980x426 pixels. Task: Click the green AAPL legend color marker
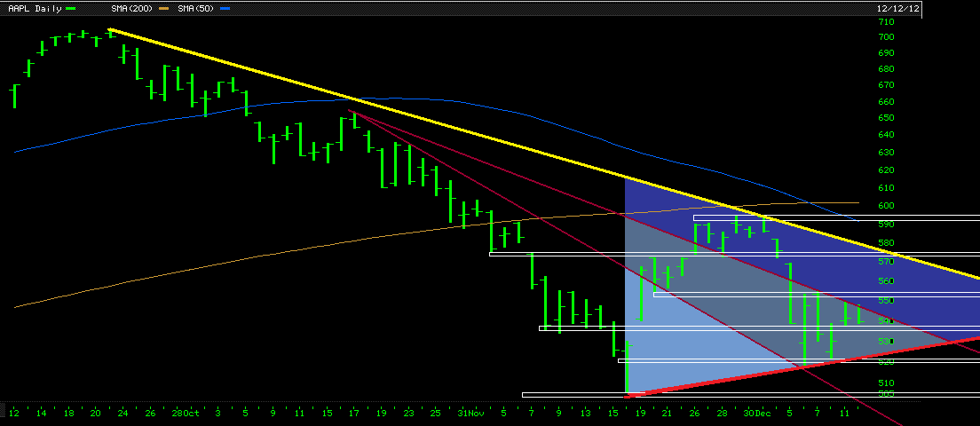coord(71,9)
